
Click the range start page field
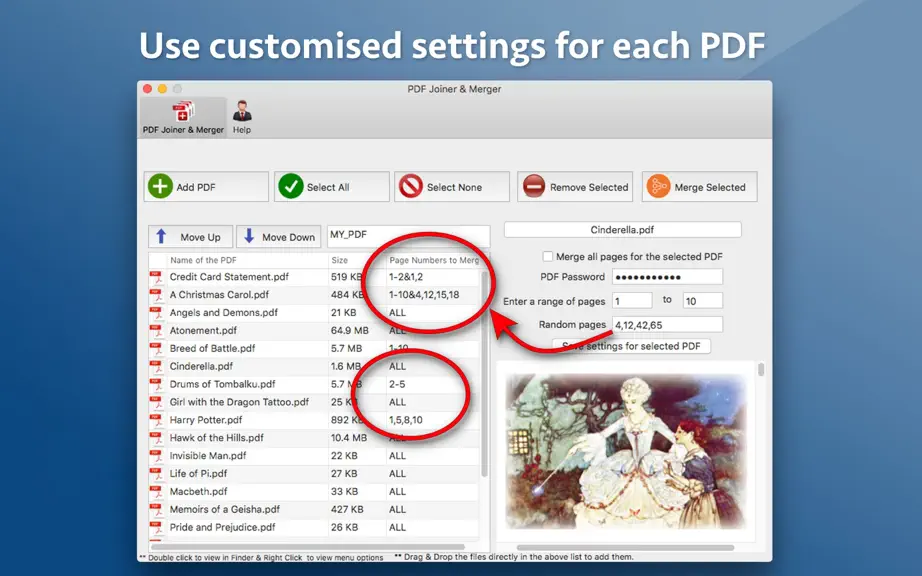632,300
